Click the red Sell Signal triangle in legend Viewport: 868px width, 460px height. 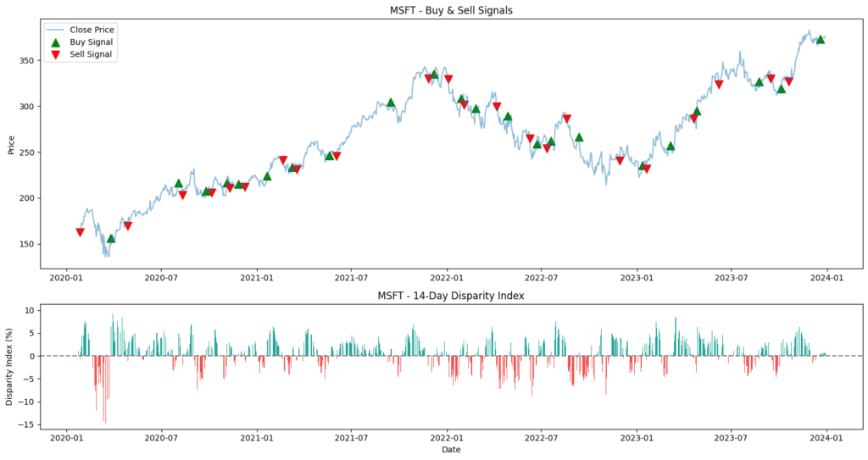(55, 54)
